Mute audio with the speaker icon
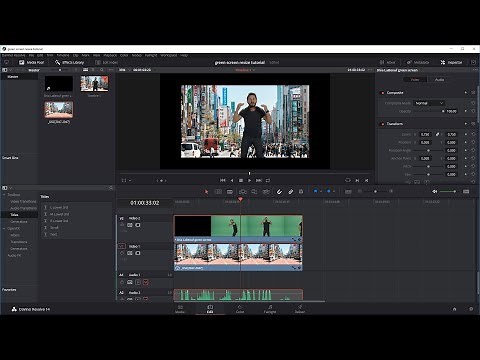The height and width of the screenshot is (360, 480). (x=434, y=191)
